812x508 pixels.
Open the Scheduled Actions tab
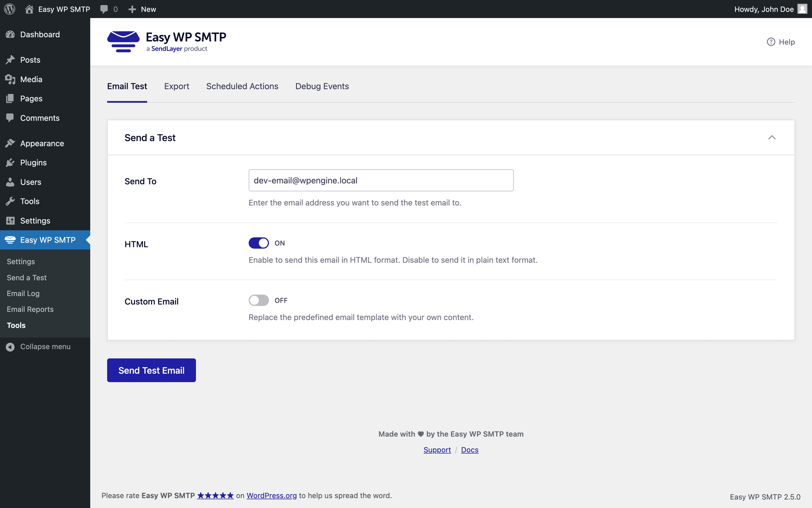pos(242,86)
